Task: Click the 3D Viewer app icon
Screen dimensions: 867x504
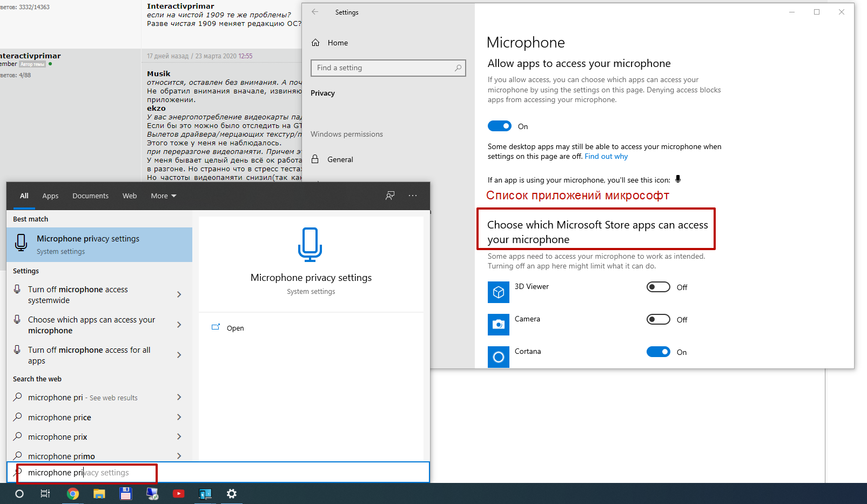Action: click(x=499, y=292)
